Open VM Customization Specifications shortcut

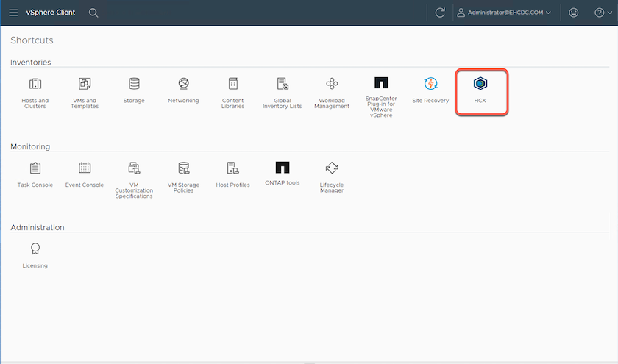pos(134,179)
